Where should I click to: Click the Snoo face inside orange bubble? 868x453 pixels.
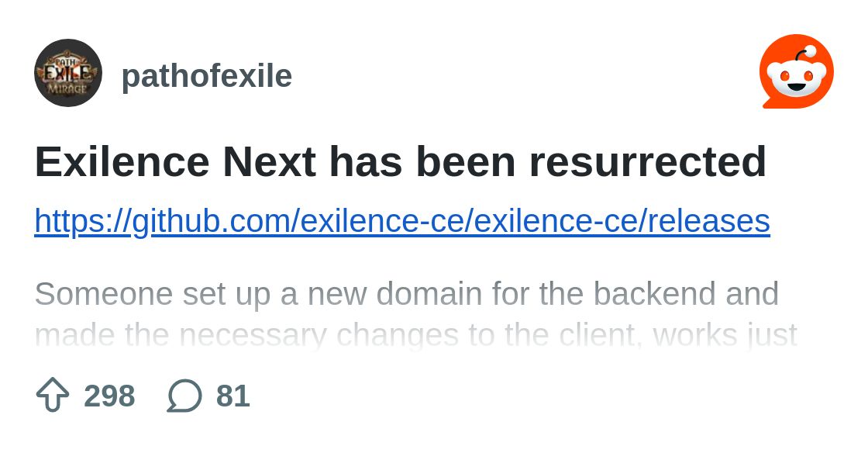797,78
